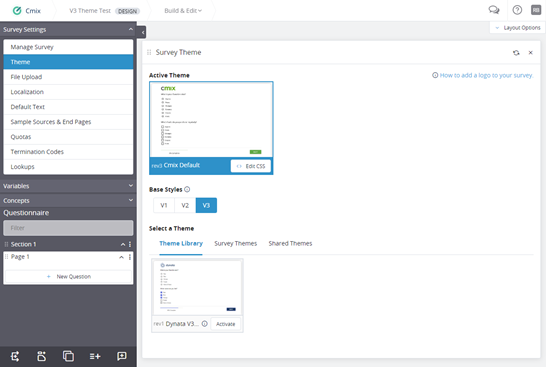Click the Section 1 drag handle
This screenshot has width=546, height=367.
coord(6,244)
